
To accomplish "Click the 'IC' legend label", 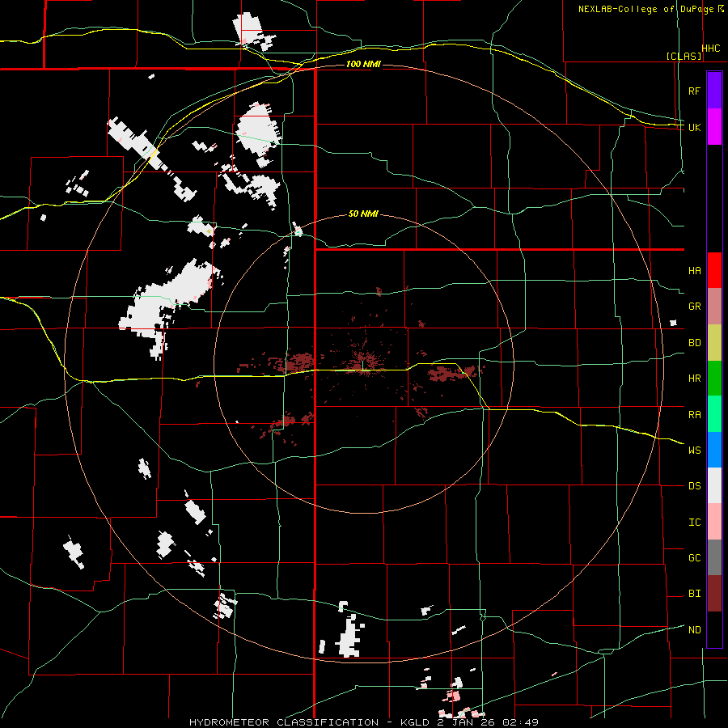I will click(x=694, y=523).
